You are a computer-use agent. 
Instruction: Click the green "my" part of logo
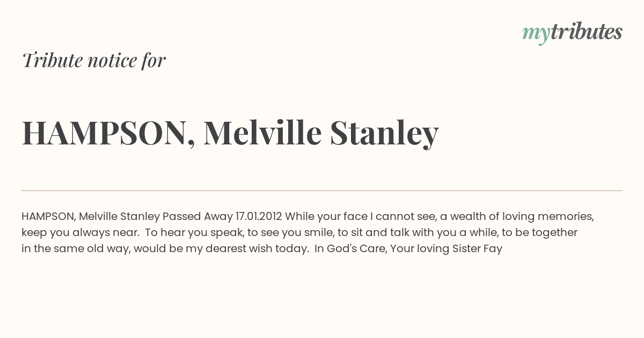tap(536, 35)
